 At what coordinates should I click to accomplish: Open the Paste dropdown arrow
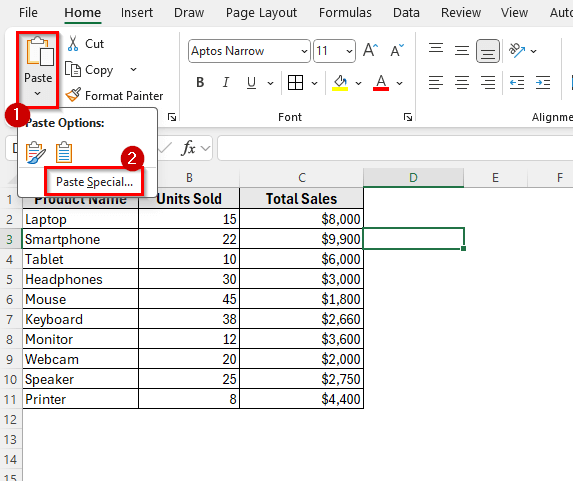(38, 94)
